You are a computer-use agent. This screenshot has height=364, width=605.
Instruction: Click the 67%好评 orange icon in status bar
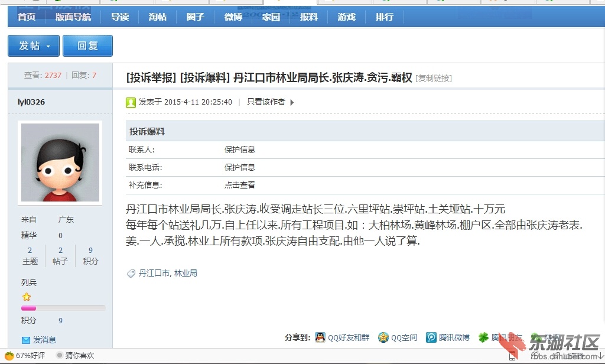tap(9, 356)
